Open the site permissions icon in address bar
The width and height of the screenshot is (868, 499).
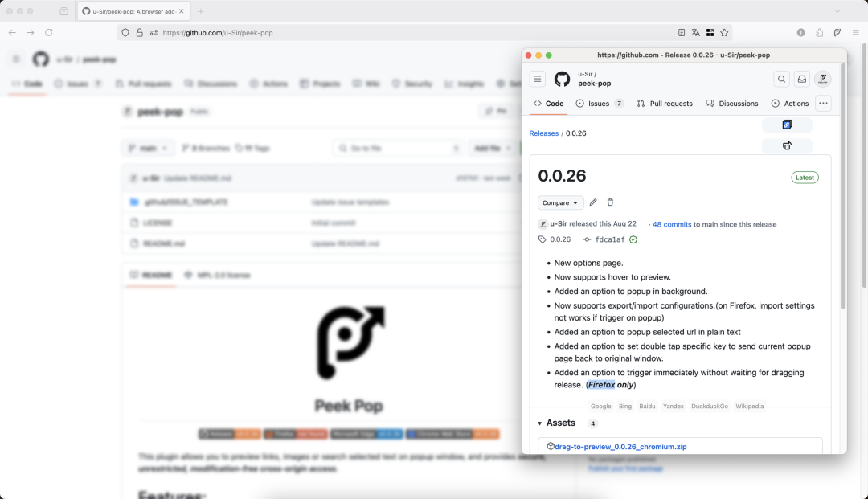click(x=154, y=33)
